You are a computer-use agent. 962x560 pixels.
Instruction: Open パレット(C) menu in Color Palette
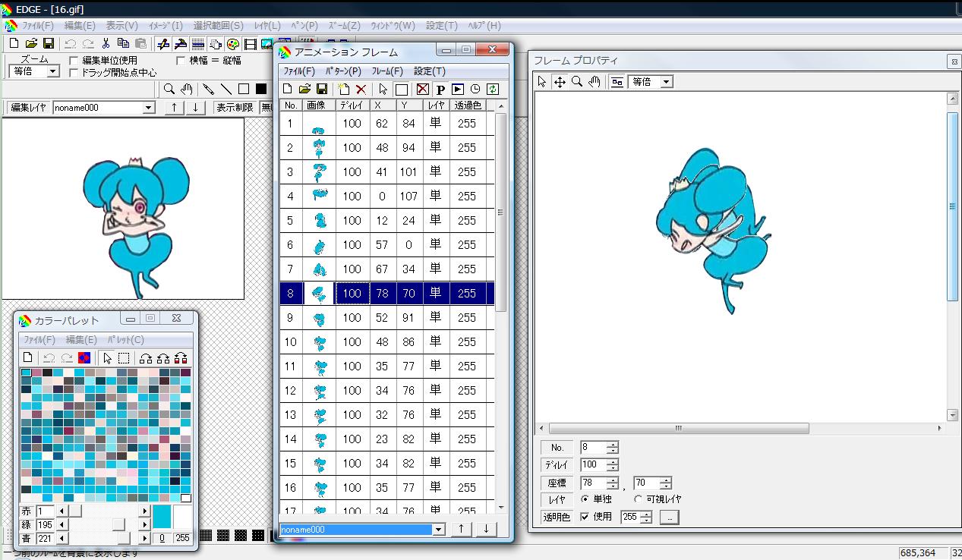[x=125, y=340]
